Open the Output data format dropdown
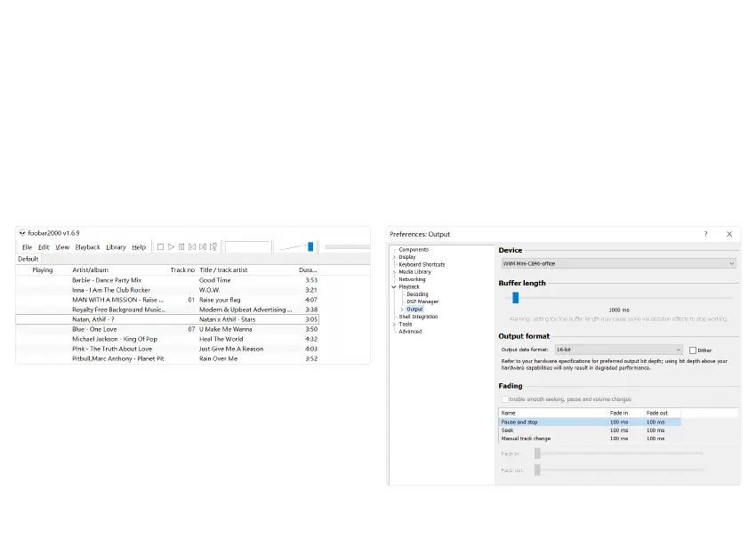The width and height of the screenshot is (756, 555). tap(619, 350)
